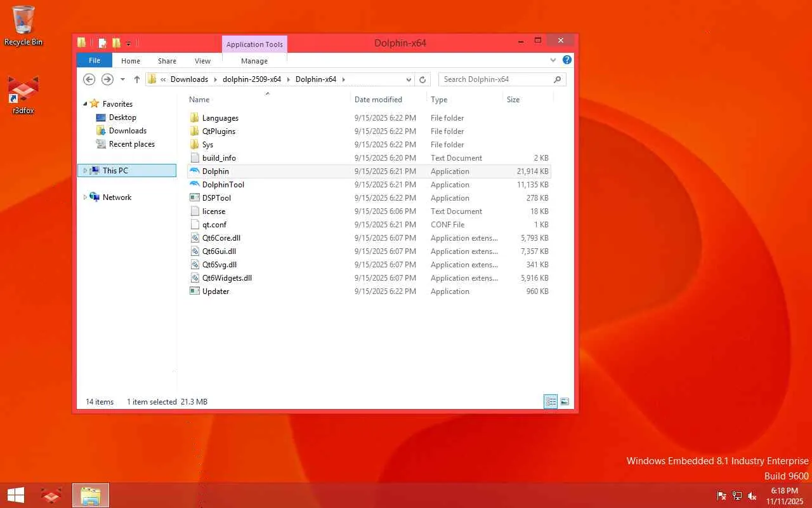Expand the Network tree node
The image size is (812, 508).
pos(85,197)
